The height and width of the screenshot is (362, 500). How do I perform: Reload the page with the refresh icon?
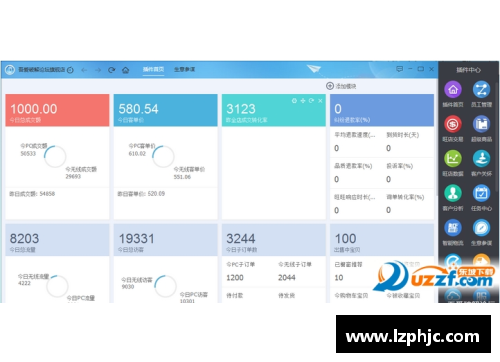tap(112, 70)
